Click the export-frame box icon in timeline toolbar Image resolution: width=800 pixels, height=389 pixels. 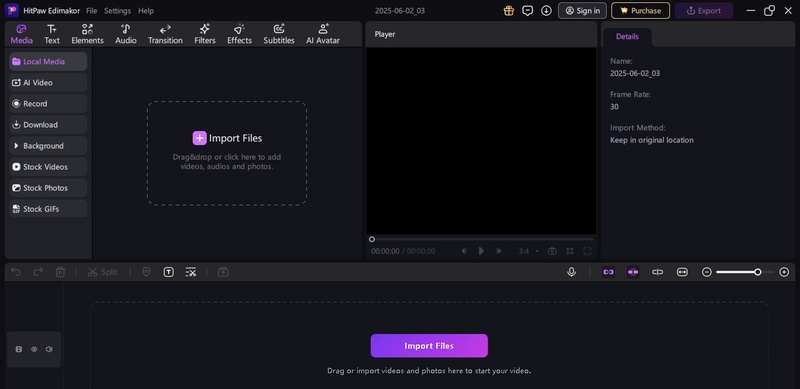tap(223, 272)
